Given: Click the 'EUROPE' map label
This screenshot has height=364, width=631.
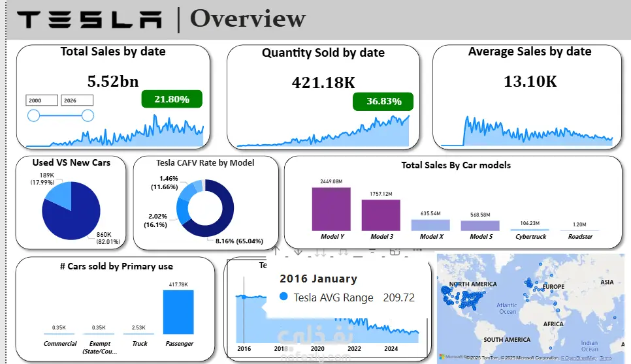Looking at the screenshot, I should 554,287.
